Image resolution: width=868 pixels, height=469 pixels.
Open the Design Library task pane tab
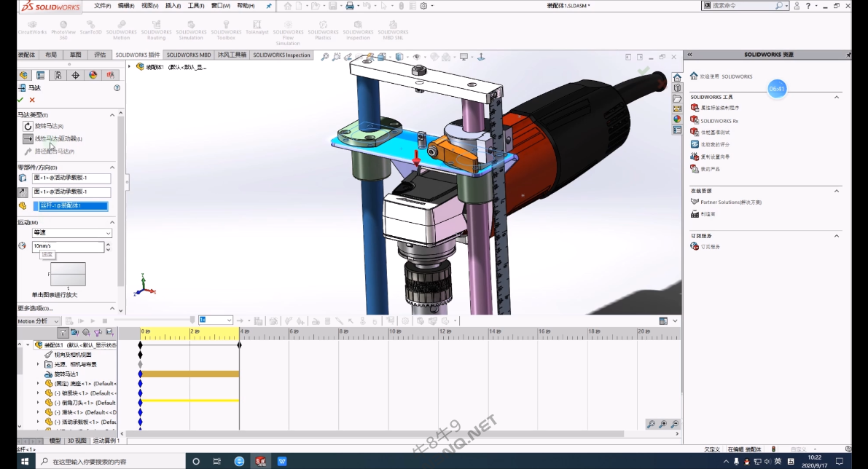click(677, 88)
